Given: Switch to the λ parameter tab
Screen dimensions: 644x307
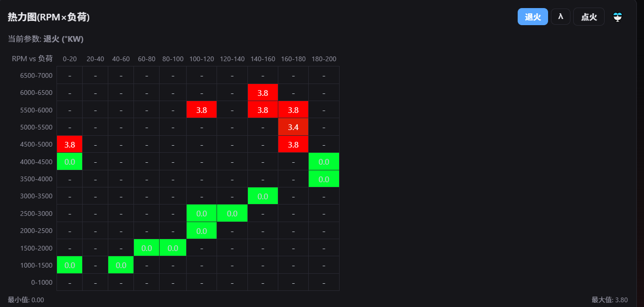Looking at the screenshot, I should click(x=560, y=17).
